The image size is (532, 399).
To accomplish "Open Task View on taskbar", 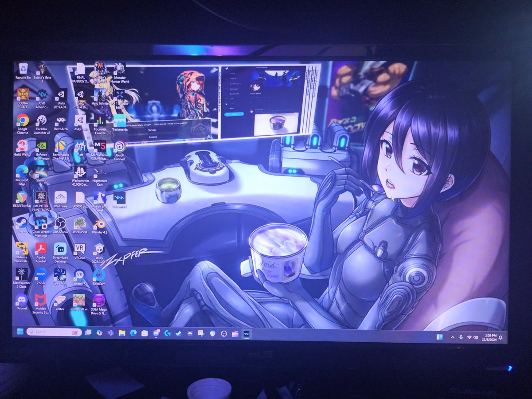I will tap(89, 332).
